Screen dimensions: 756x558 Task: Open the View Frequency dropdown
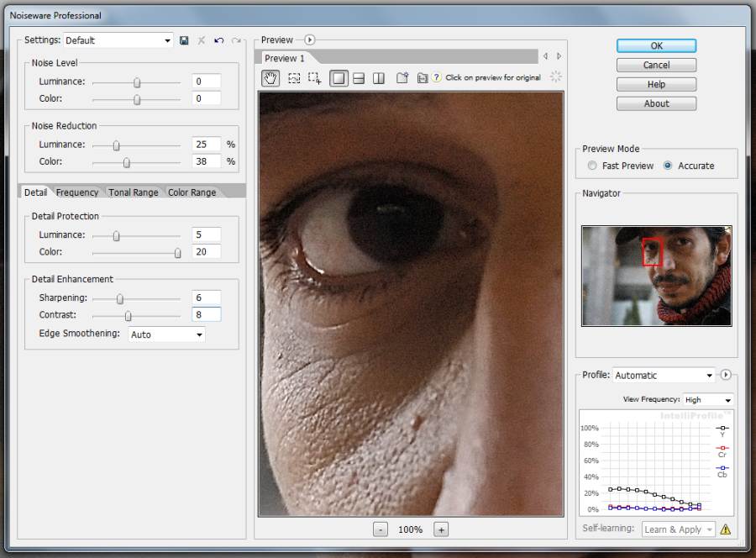point(708,400)
